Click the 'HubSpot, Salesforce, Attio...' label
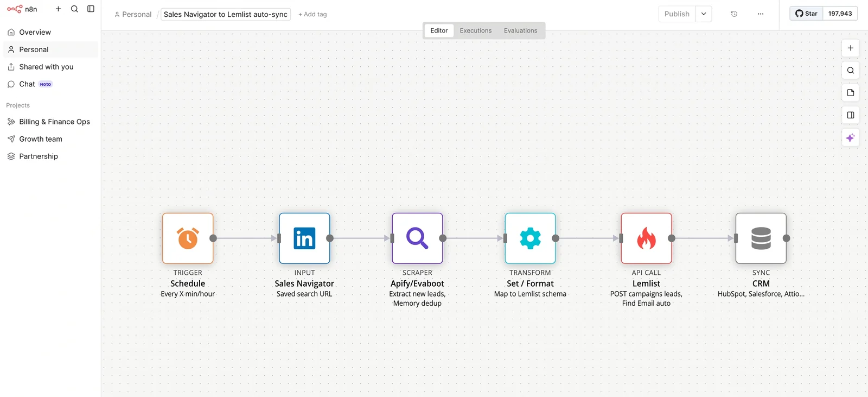Screen dimensions: 868x397 [761, 294]
